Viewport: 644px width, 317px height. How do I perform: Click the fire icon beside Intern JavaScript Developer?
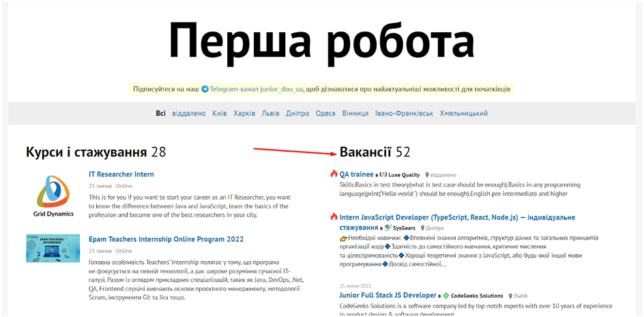click(x=334, y=217)
